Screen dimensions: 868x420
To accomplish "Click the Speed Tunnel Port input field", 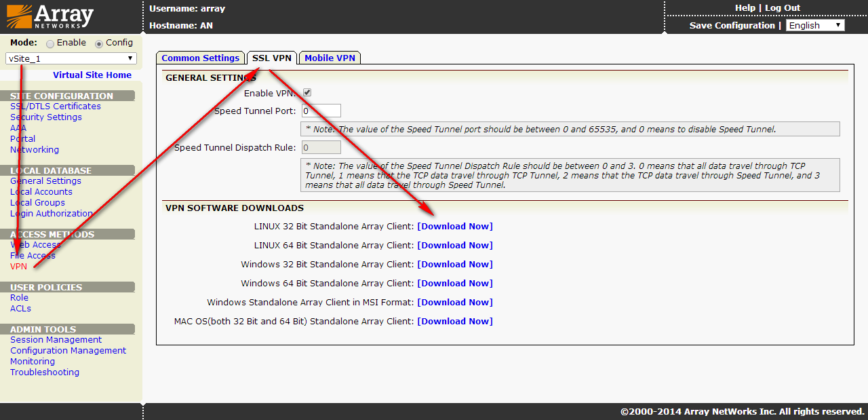I will coord(321,111).
